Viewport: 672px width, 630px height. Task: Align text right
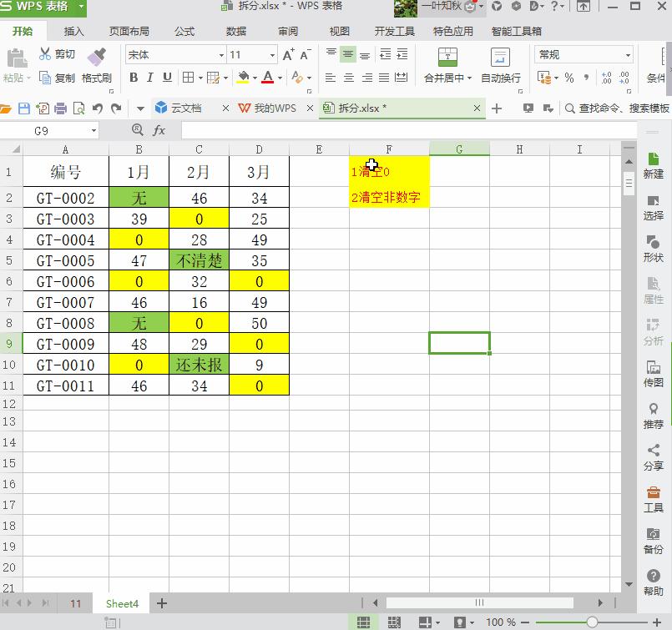click(x=366, y=78)
